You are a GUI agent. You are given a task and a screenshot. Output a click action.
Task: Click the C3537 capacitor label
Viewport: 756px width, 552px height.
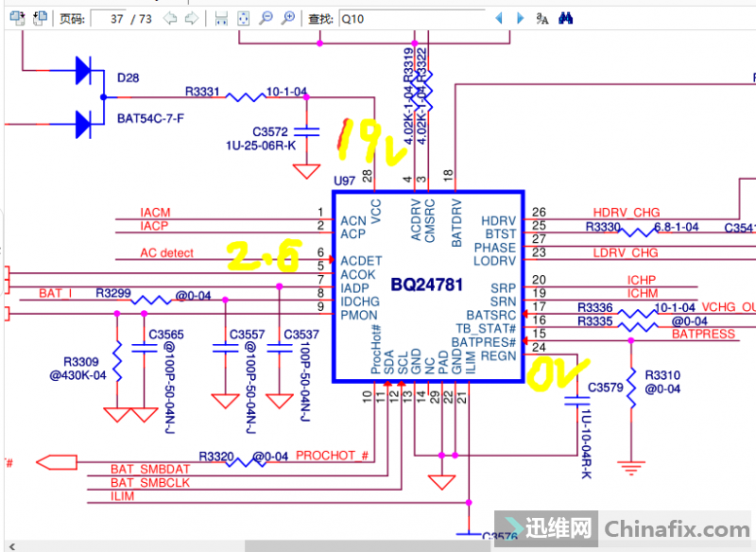pyautogui.click(x=301, y=335)
